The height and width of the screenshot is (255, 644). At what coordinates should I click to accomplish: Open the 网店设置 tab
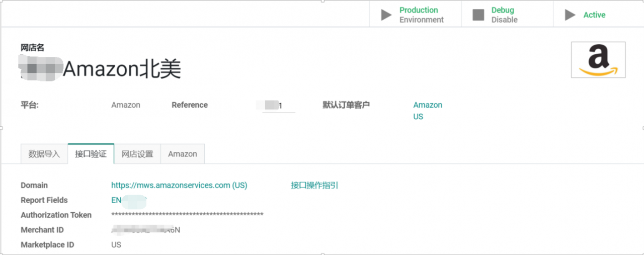coord(137,154)
